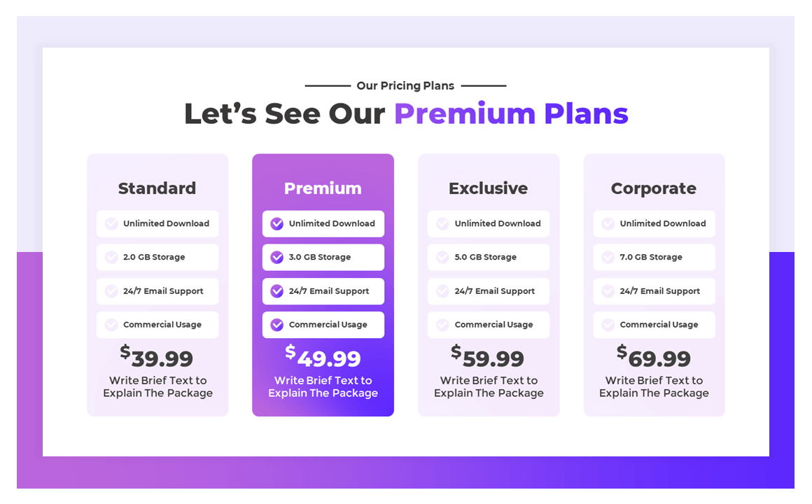Toggle the check beside Corporate's 24/7 Email Support
Viewport: 812px width, 504px height.
[x=607, y=291]
